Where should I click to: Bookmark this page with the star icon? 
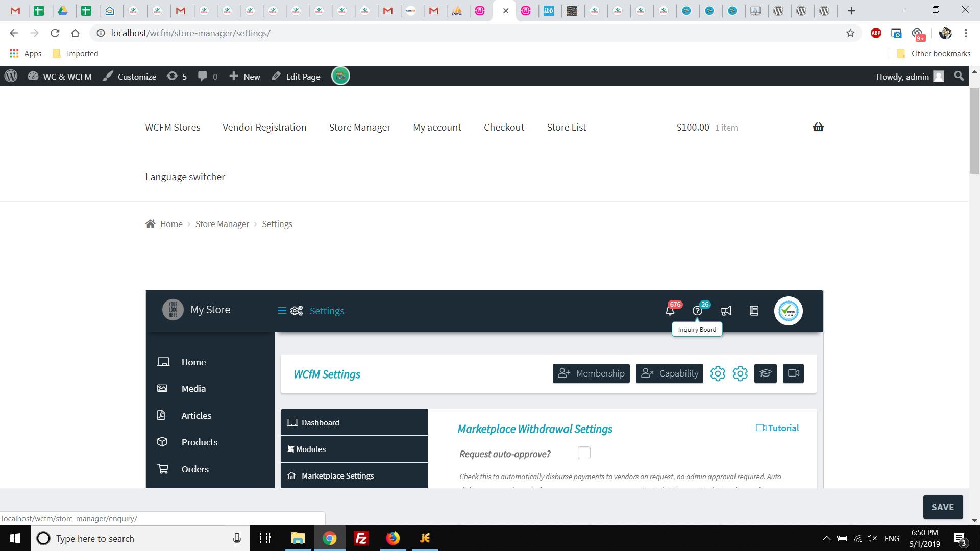click(x=850, y=33)
